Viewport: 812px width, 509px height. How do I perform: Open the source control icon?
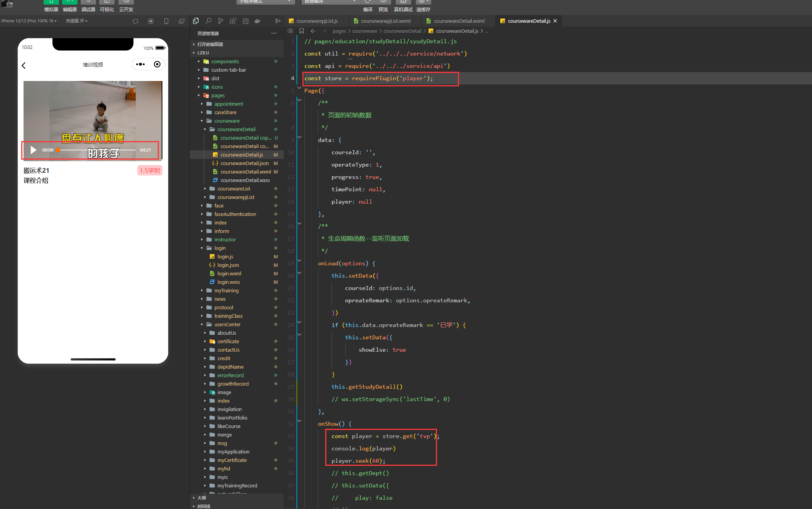[220, 21]
